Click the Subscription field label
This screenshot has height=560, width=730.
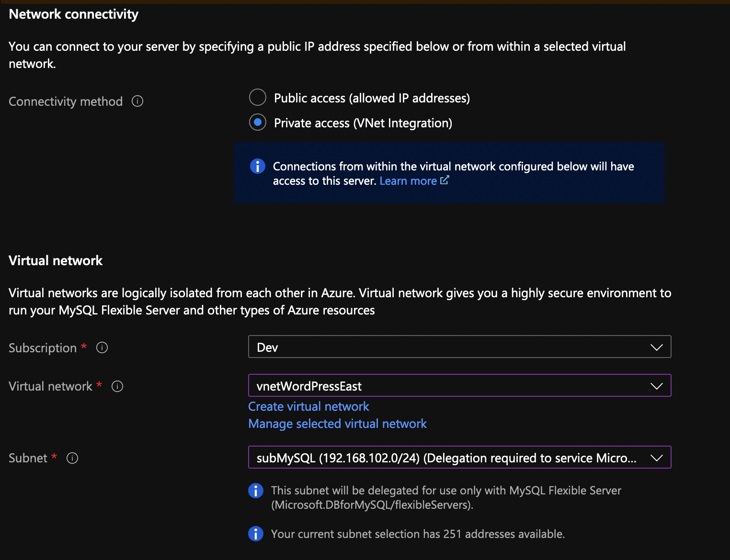[43, 348]
